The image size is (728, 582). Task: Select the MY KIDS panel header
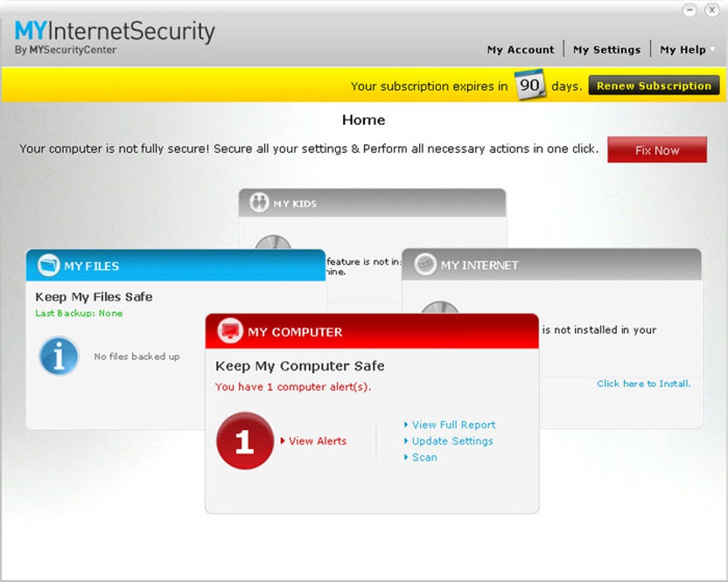click(x=372, y=203)
